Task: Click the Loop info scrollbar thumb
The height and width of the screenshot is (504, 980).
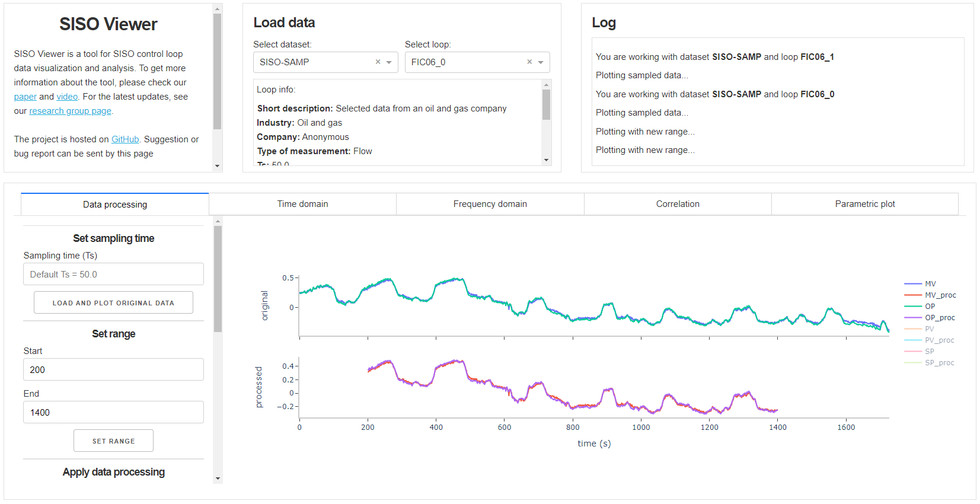Action: [547, 105]
